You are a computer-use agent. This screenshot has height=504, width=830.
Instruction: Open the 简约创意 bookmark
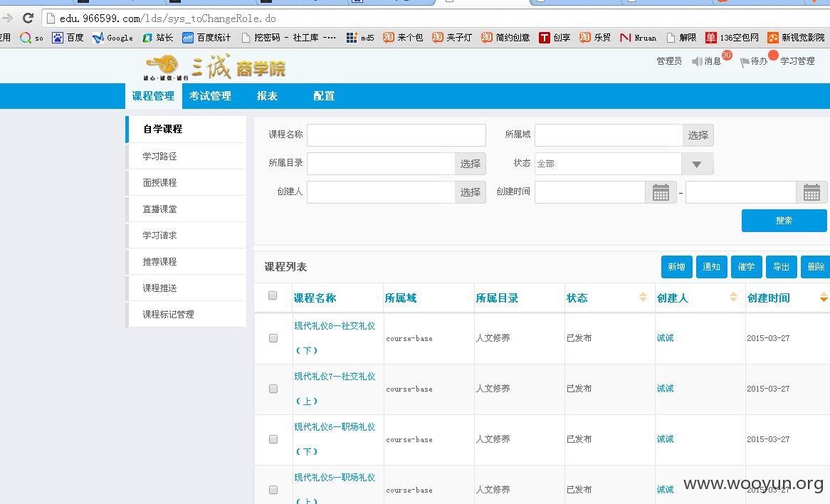tap(505, 38)
